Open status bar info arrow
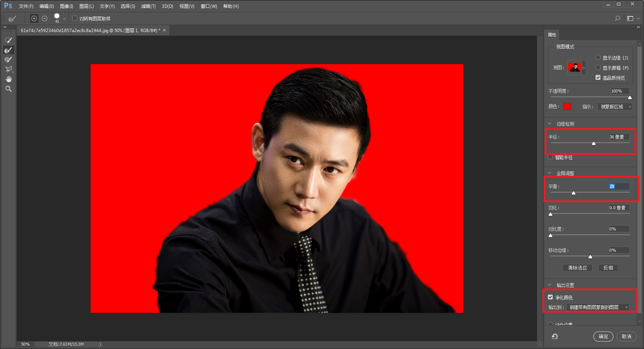The image size is (644, 349). coord(100,344)
